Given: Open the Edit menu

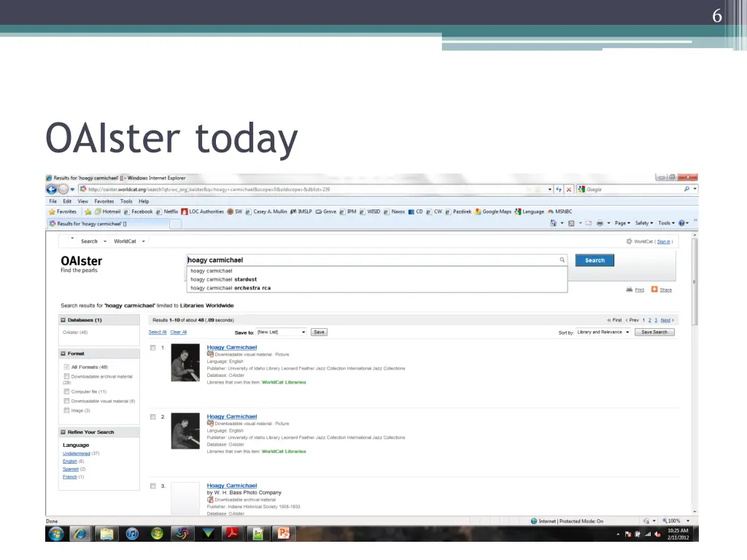Looking at the screenshot, I should click(x=67, y=201).
